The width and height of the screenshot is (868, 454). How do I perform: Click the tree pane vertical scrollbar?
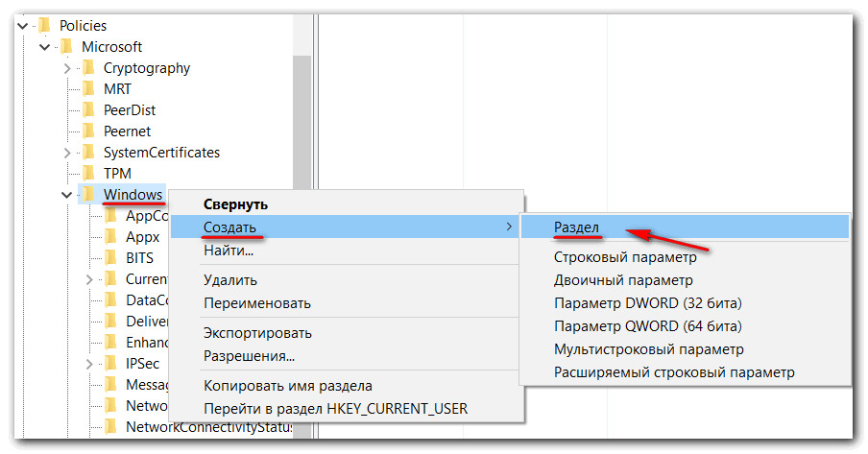click(301, 115)
